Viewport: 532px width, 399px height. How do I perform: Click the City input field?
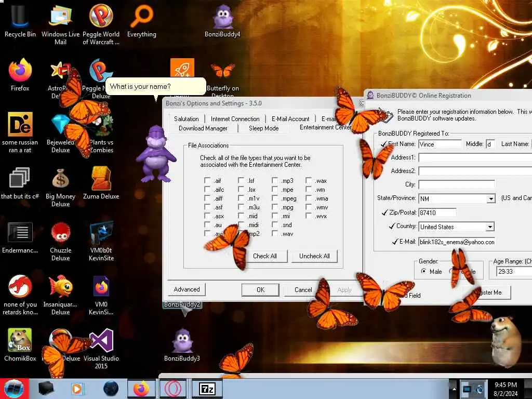457,184
